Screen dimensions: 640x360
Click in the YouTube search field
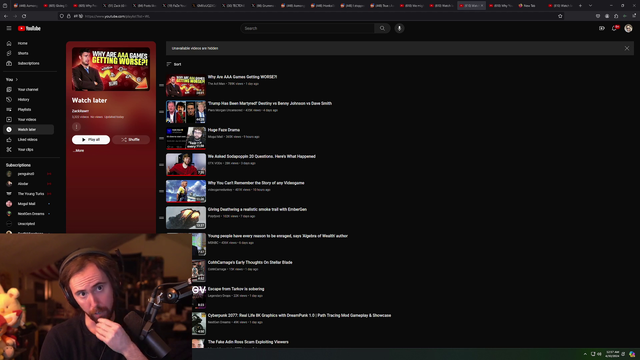(307, 28)
